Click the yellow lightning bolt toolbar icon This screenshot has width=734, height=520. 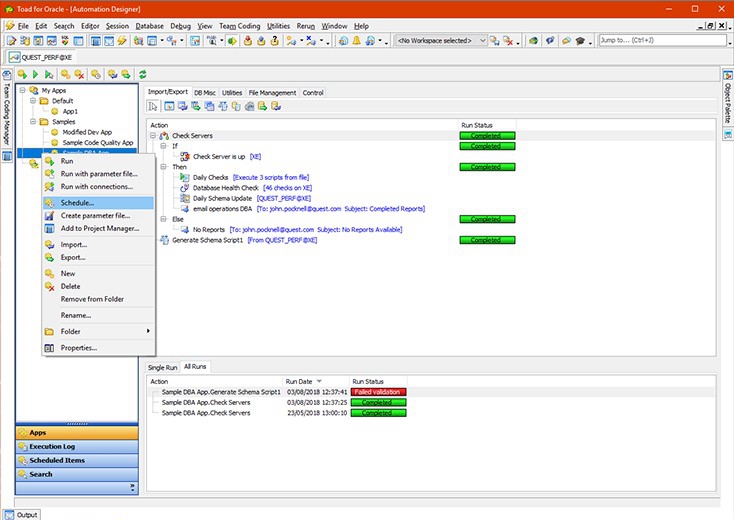click(x=122, y=41)
